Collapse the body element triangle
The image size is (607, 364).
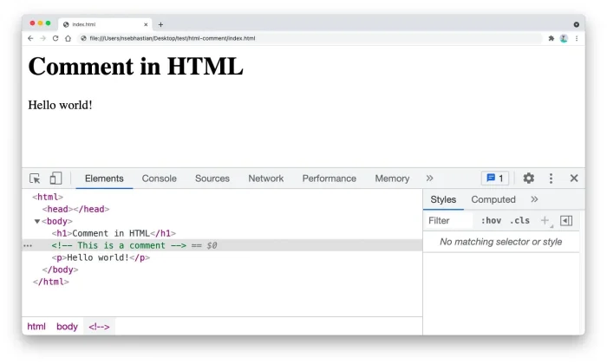[37, 221]
